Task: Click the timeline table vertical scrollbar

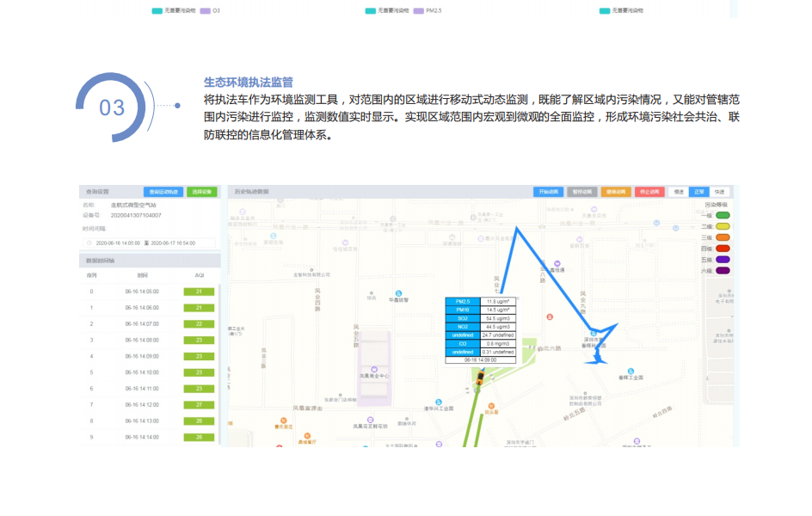Action: point(219,362)
